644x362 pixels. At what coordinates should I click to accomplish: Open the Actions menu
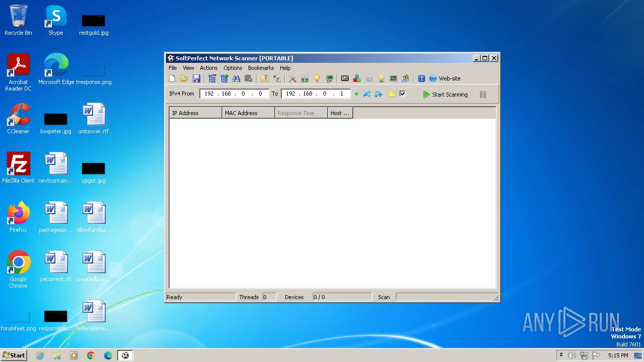tap(209, 68)
